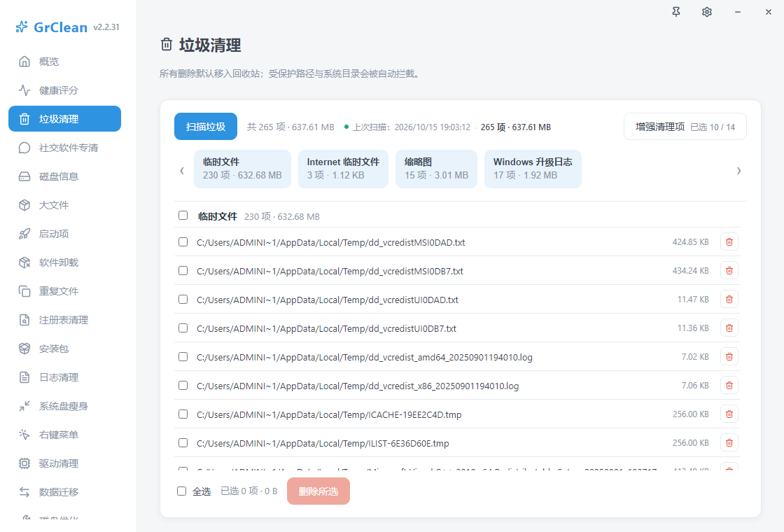Delete dd_vcredist_amd64 log with its trash icon
This screenshot has height=532, width=784.
click(x=729, y=357)
